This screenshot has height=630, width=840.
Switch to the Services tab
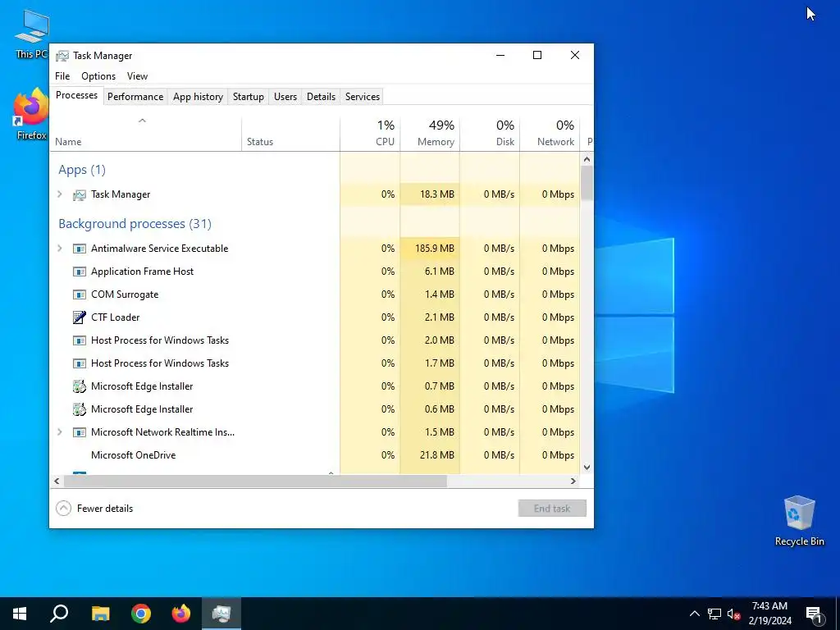[362, 97]
